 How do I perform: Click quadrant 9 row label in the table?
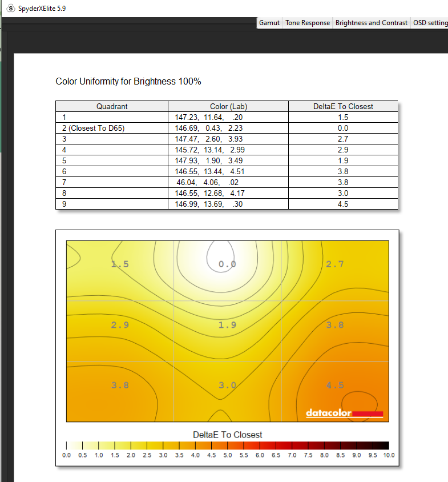64,204
